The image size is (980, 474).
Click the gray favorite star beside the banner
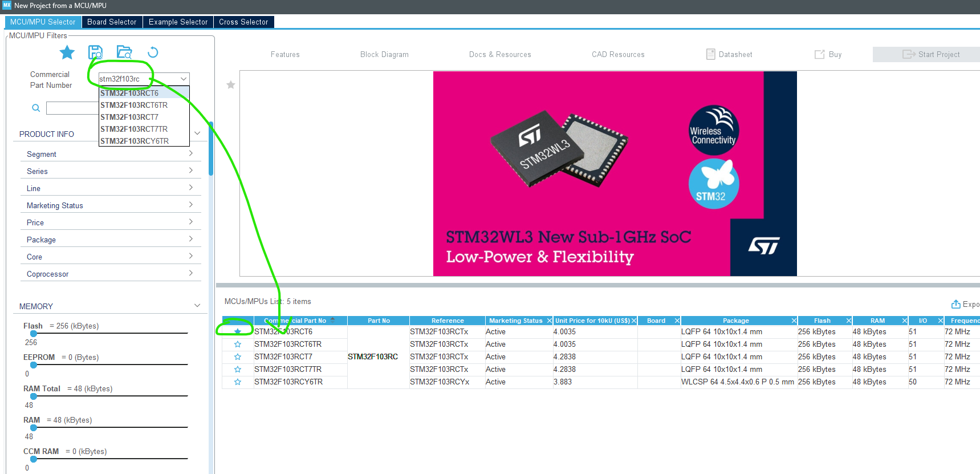coord(231,85)
